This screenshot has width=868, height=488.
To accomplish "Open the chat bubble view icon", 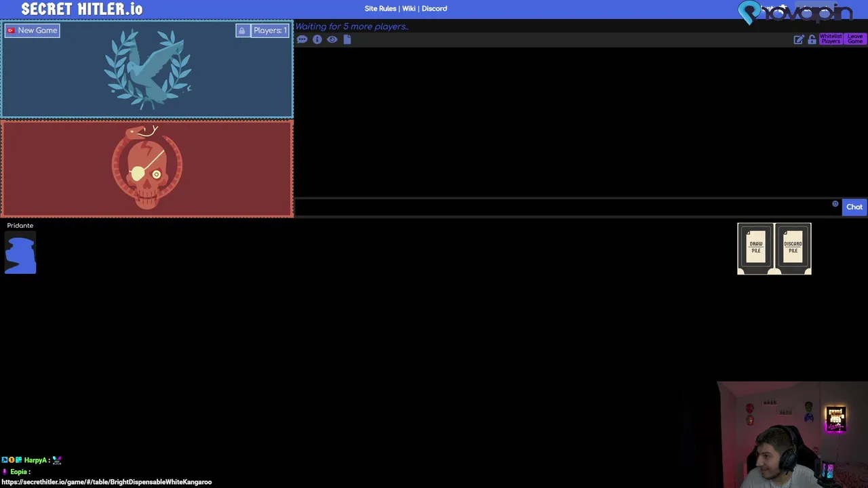I will tap(302, 39).
